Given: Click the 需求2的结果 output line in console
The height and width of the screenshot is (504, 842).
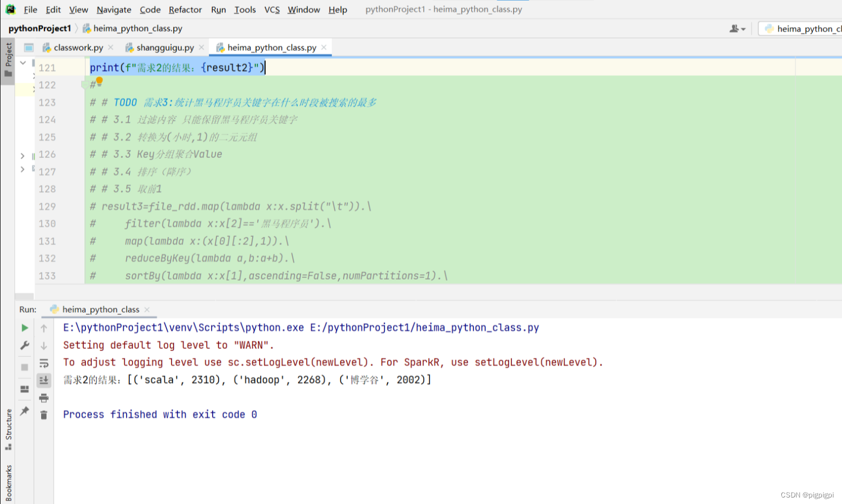Looking at the screenshot, I should (247, 380).
